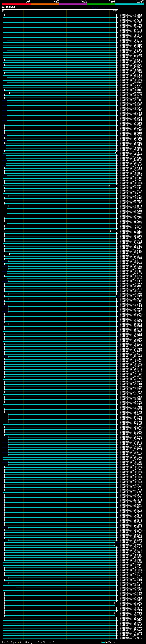Open hit UniRef100_B4FPT8

click(x=131, y=30)
